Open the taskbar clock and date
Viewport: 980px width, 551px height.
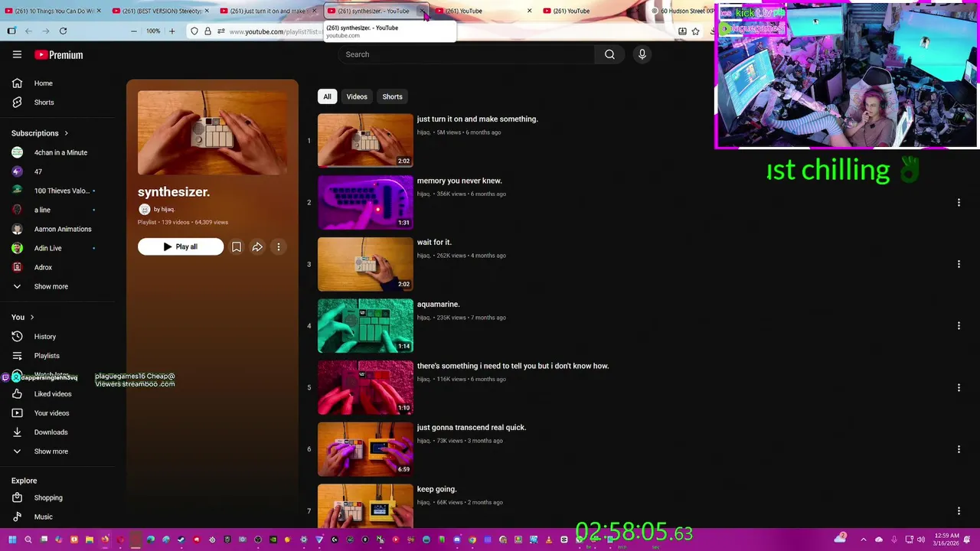pyautogui.click(x=946, y=540)
